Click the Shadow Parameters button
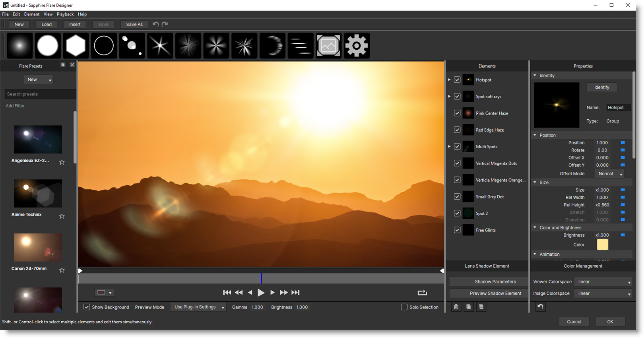Image resolution: width=644 pixels, height=338 pixels. tap(495, 282)
